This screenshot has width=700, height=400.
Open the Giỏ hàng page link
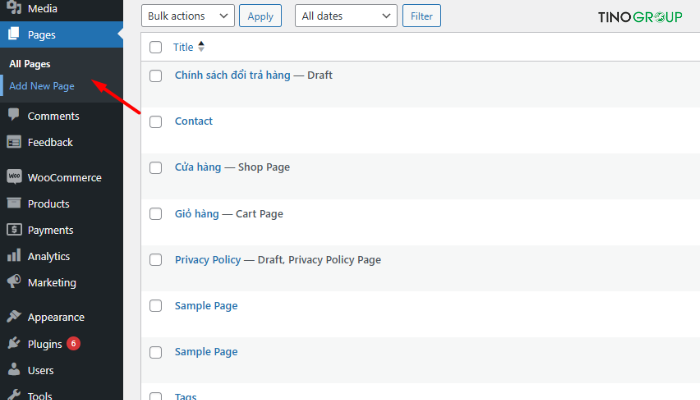(197, 213)
